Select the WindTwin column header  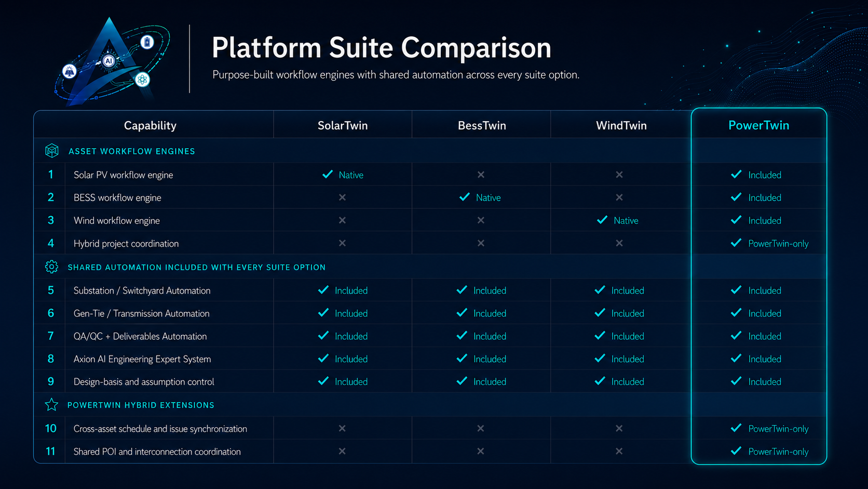point(621,125)
